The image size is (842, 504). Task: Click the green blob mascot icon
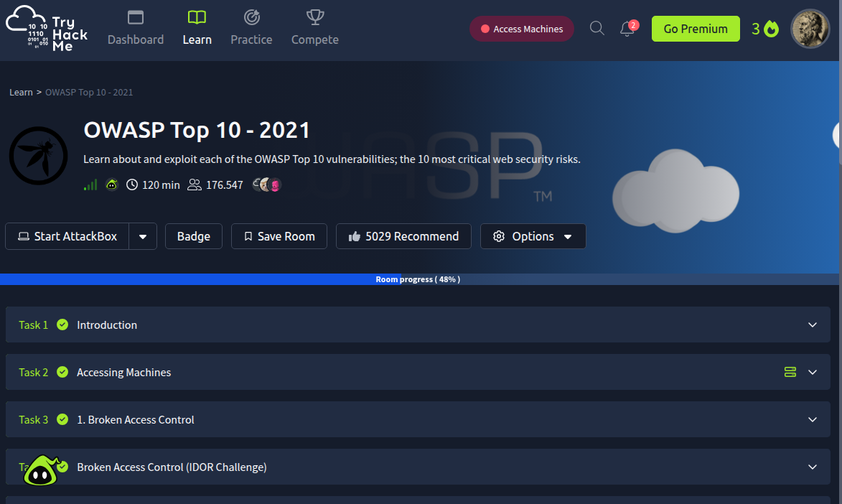pyautogui.click(x=42, y=471)
